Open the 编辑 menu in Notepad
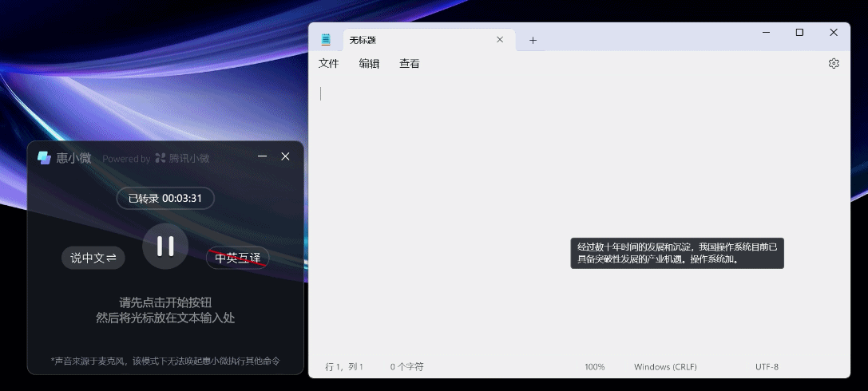The height and width of the screenshot is (391, 868). [x=369, y=64]
